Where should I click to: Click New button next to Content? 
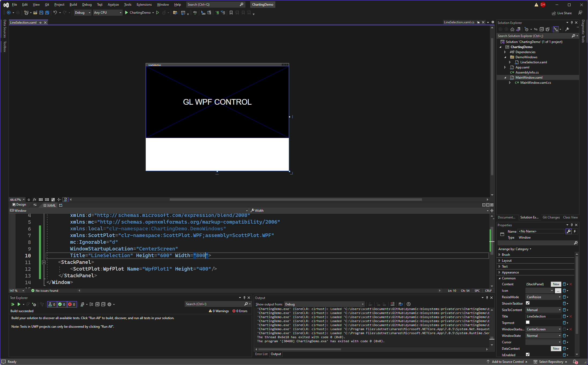[x=556, y=284]
